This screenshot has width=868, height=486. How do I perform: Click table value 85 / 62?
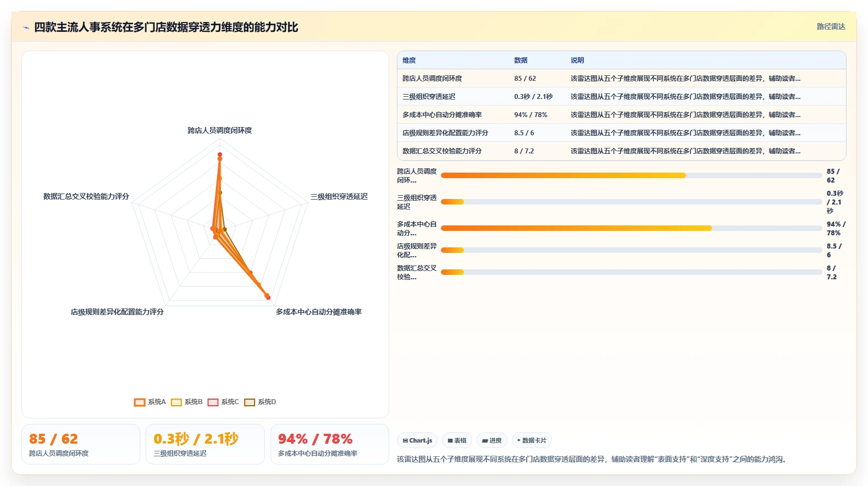pos(525,79)
